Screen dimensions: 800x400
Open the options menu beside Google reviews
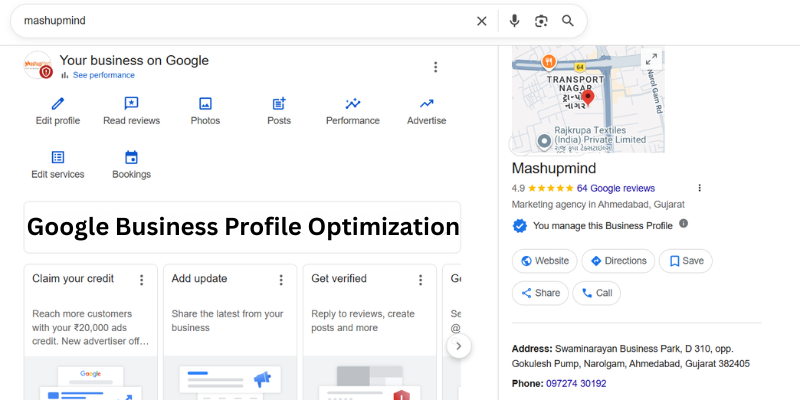pos(699,188)
